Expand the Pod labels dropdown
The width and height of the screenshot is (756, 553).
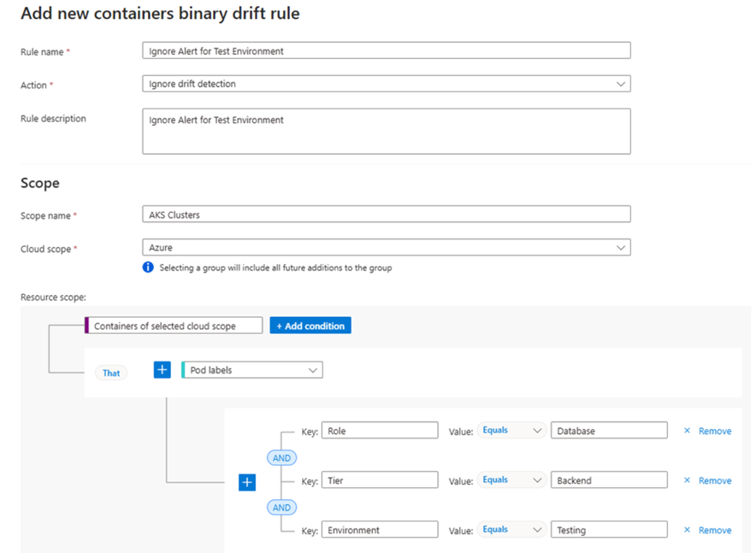click(x=252, y=370)
